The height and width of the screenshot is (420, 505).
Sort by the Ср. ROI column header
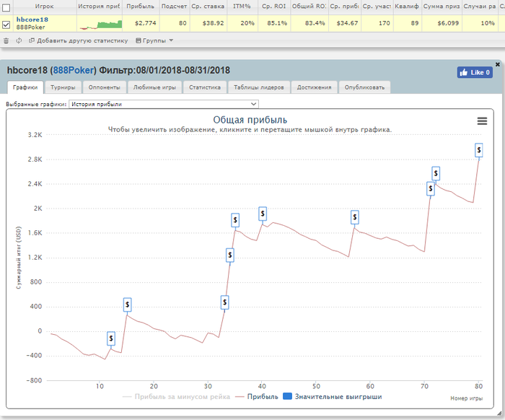[273, 6]
